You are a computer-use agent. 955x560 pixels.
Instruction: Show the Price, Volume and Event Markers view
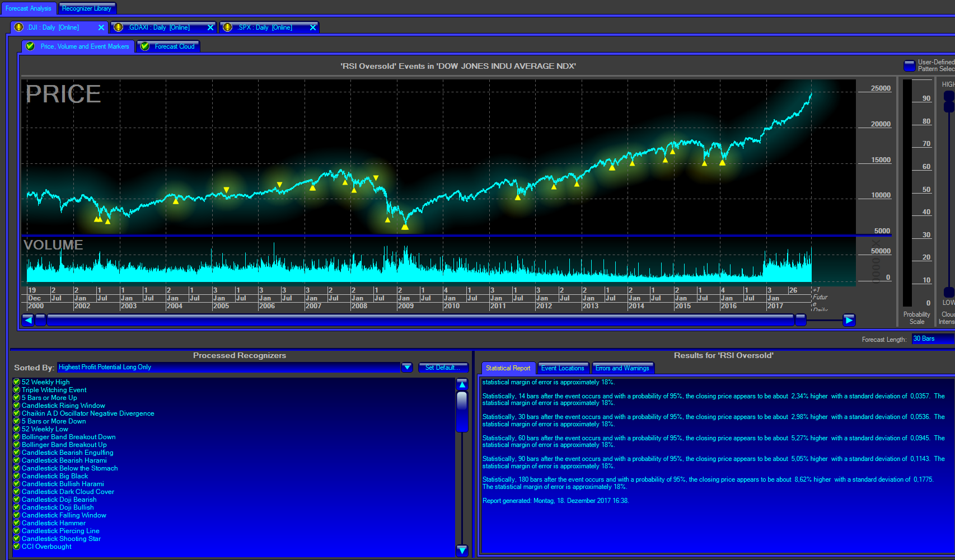pyautogui.click(x=78, y=46)
